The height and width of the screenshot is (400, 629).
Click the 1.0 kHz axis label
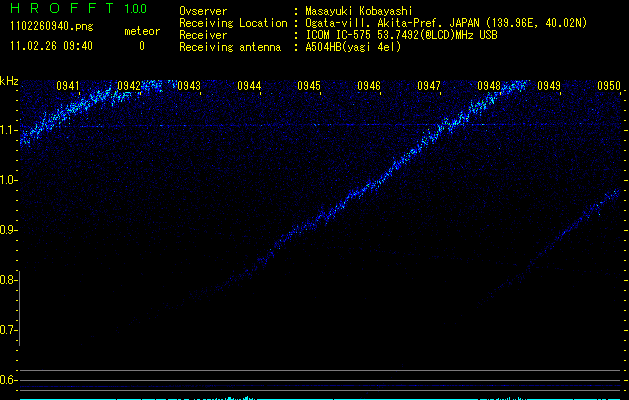click(8, 180)
